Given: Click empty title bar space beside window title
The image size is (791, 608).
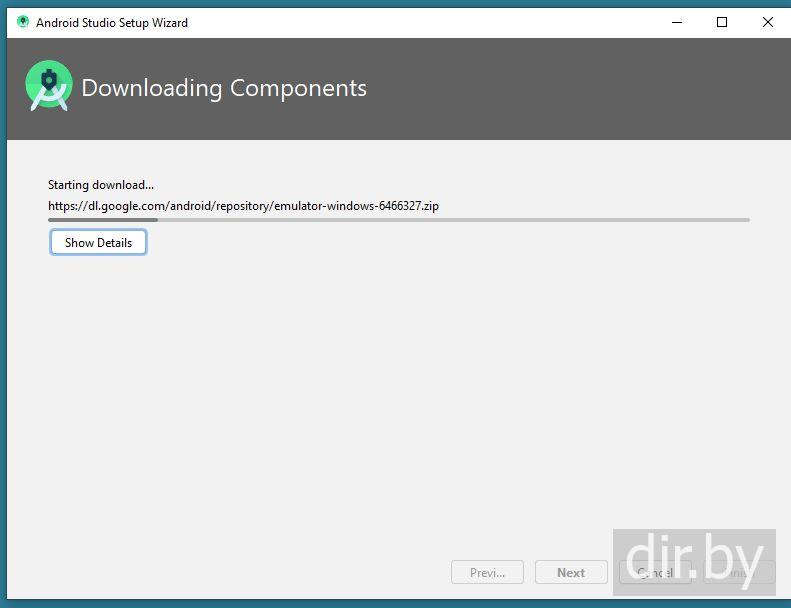Looking at the screenshot, I should point(420,22).
